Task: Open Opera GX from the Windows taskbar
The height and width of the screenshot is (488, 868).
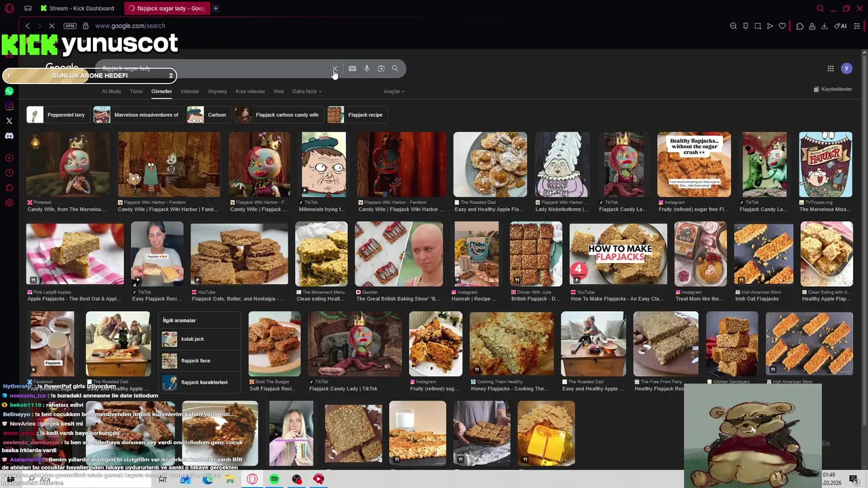Action: coord(252,479)
